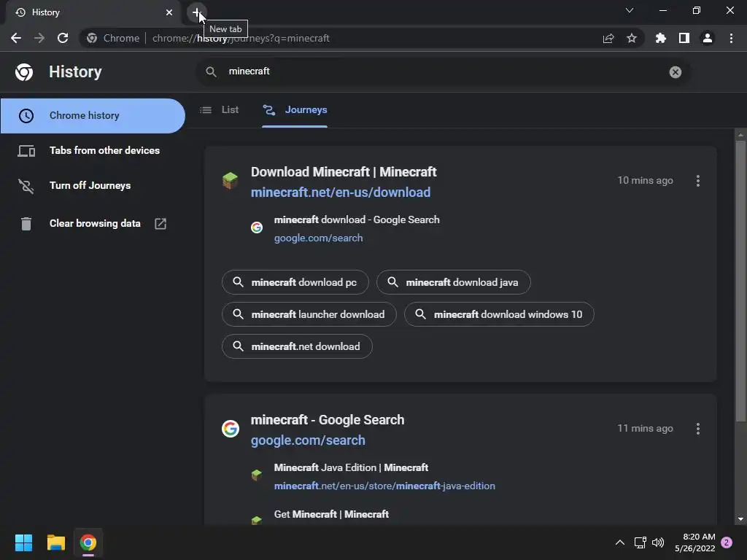Image resolution: width=747 pixels, height=560 pixels.
Task: Search minecraft download java suggestion
Action: pos(454,282)
